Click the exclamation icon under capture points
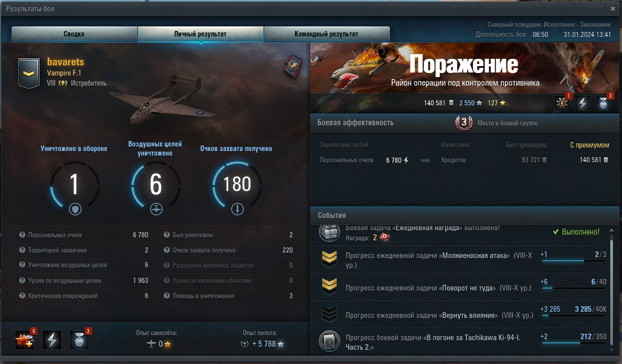Image resolution: width=622 pixels, height=364 pixels. tap(237, 209)
